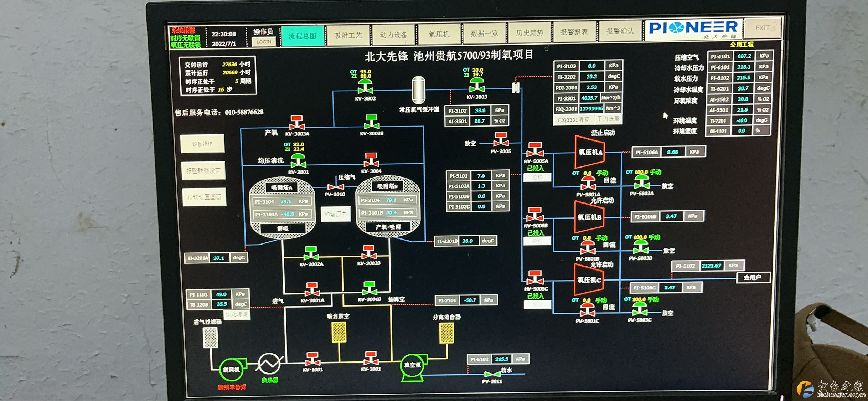868x401 pixels.
Task: Click the 饱和温度 button
Action: 236,315
